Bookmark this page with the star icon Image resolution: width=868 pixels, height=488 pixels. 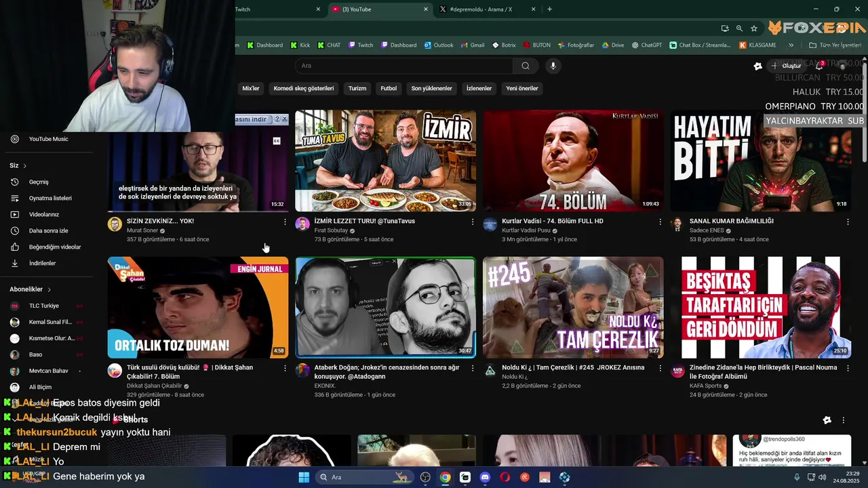click(x=754, y=28)
